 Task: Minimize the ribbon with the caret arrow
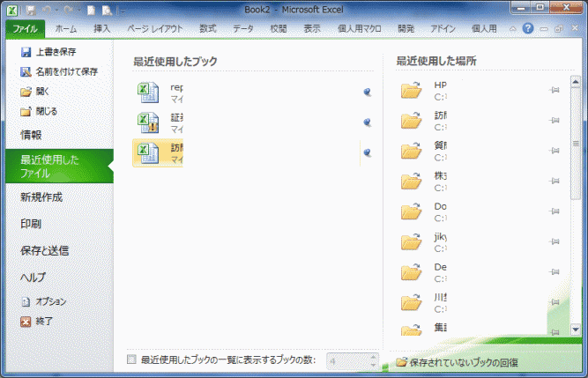pyautogui.click(x=512, y=29)
